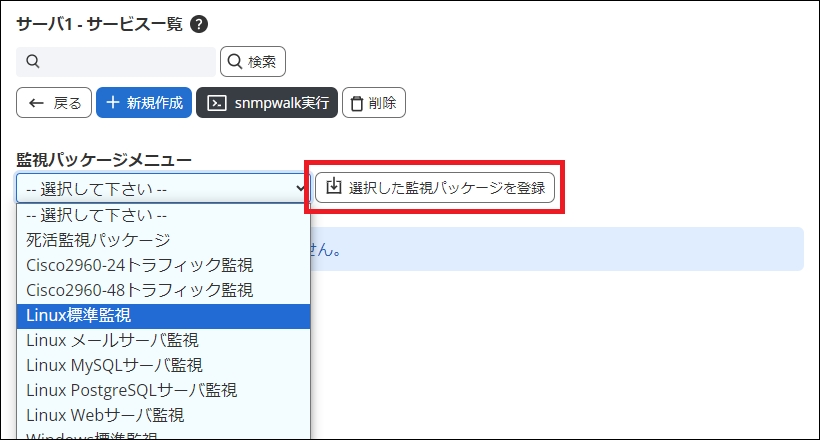Run snmpwalk実行 button

coord(266,102)
